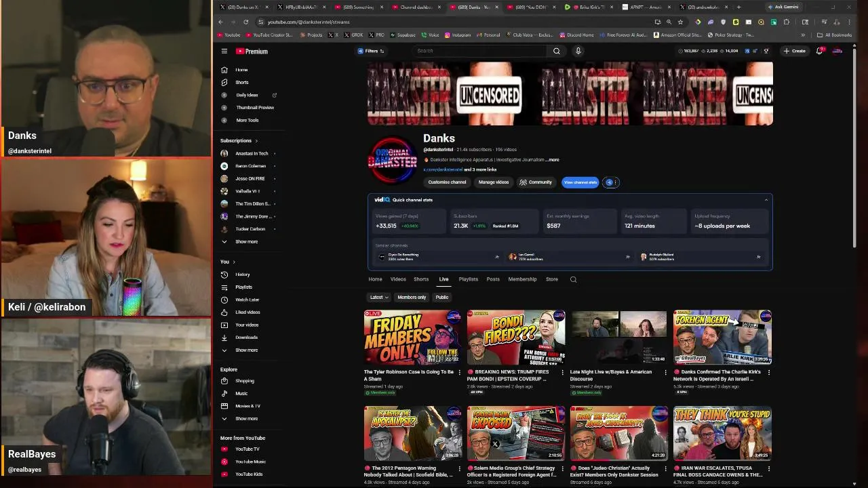Open the Latest sort dropdown
The height and width of the screenshot is (488, 868).
click(x=379, y=298)
